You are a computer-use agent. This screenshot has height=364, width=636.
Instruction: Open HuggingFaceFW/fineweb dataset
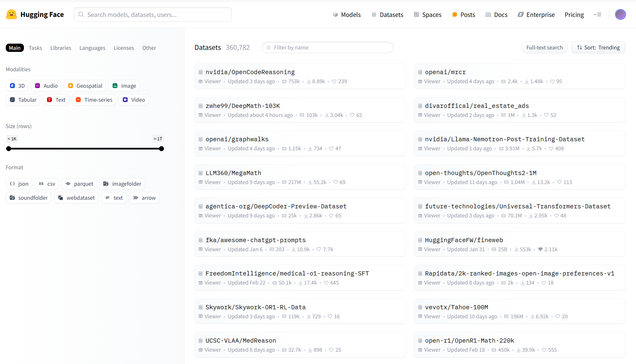tap(519, 244)
